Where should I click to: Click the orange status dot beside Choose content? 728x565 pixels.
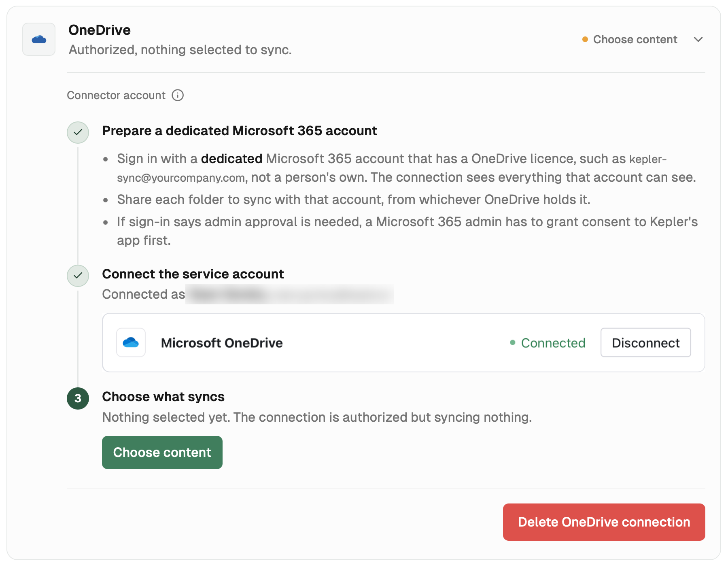[x=585, y=39]
